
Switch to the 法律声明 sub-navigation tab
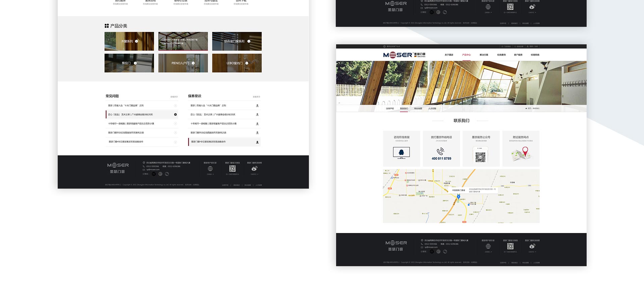click(390, 109)
